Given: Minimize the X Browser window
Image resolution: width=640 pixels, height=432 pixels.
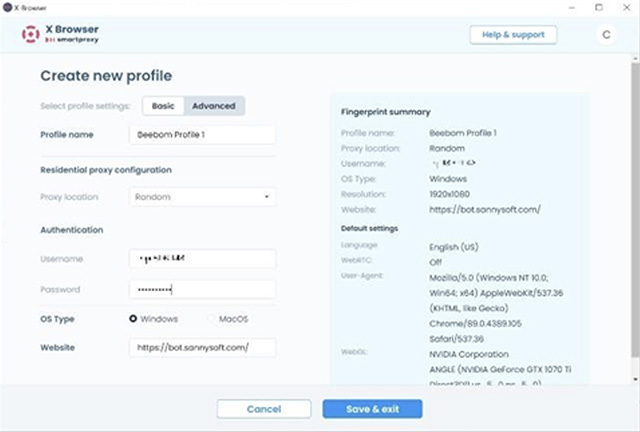Looking at the screenshot, I should [572, 8].
